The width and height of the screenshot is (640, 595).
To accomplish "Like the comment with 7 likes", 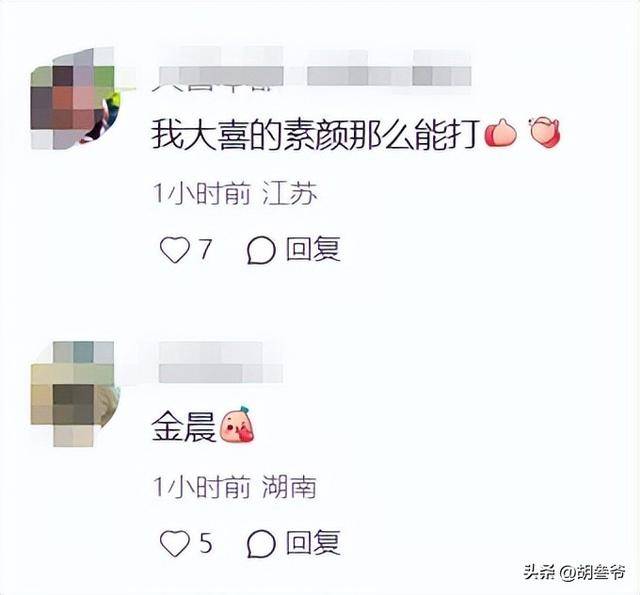I will tap(175, 250).
